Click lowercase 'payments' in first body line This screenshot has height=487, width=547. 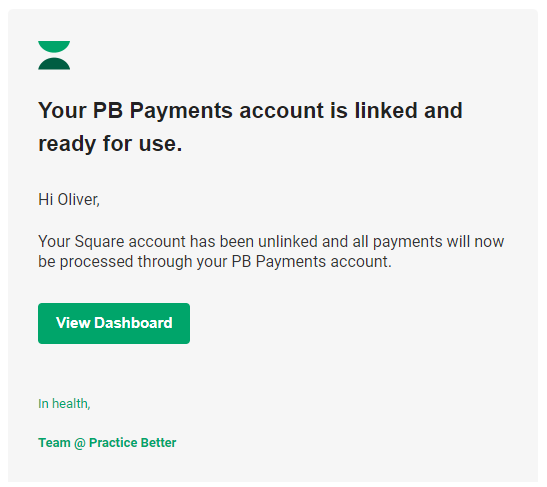click(407, 242)
